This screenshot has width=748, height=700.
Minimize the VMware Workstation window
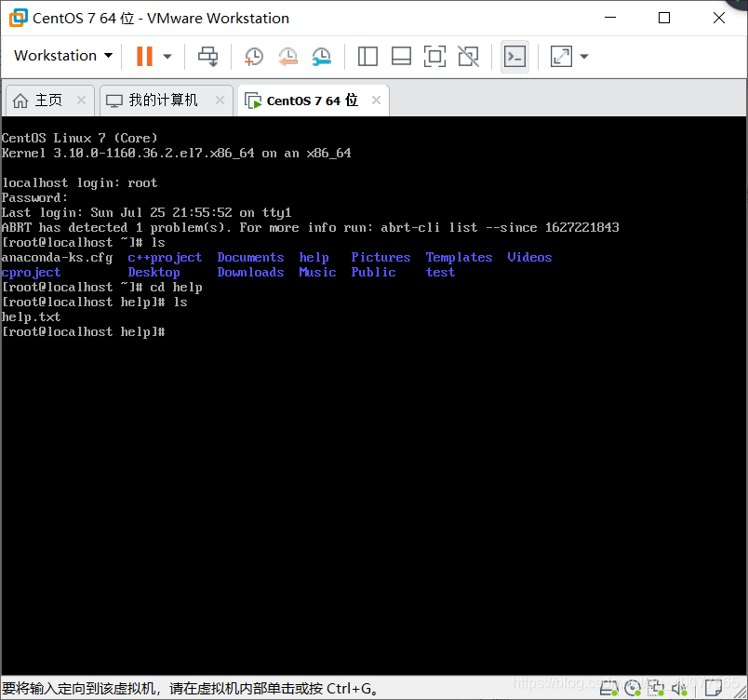610,18
